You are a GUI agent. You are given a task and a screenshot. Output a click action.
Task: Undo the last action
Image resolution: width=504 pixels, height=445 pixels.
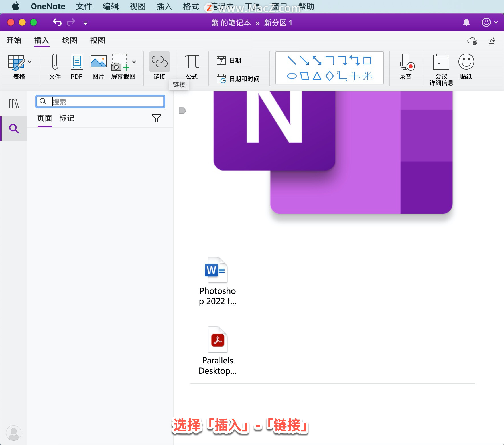point(57,22)
